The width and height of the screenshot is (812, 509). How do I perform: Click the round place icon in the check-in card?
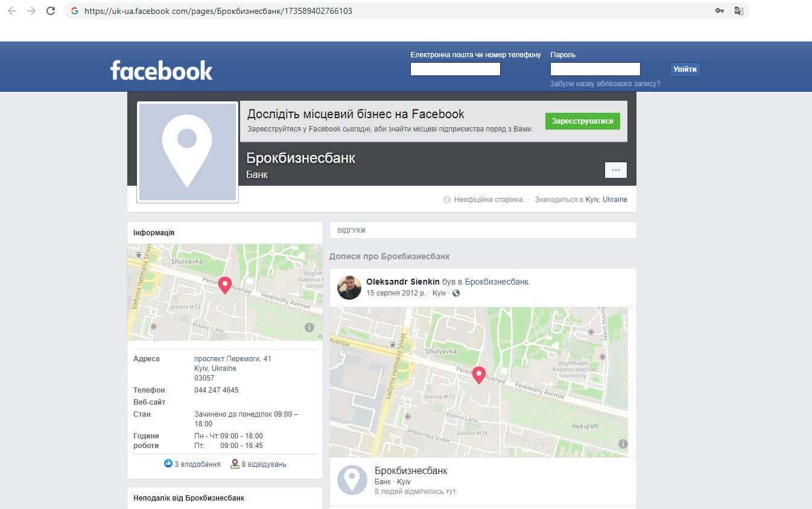click(x=352, y=481)
